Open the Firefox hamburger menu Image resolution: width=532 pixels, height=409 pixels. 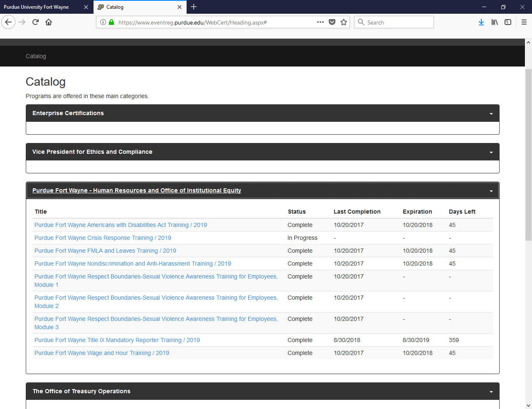pyautogui.click(x=524, y=22)
